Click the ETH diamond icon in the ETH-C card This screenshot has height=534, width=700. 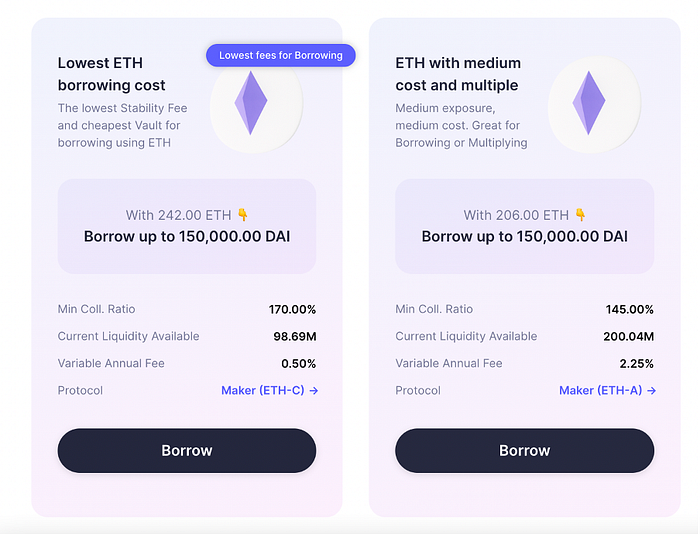coord(251,103)
